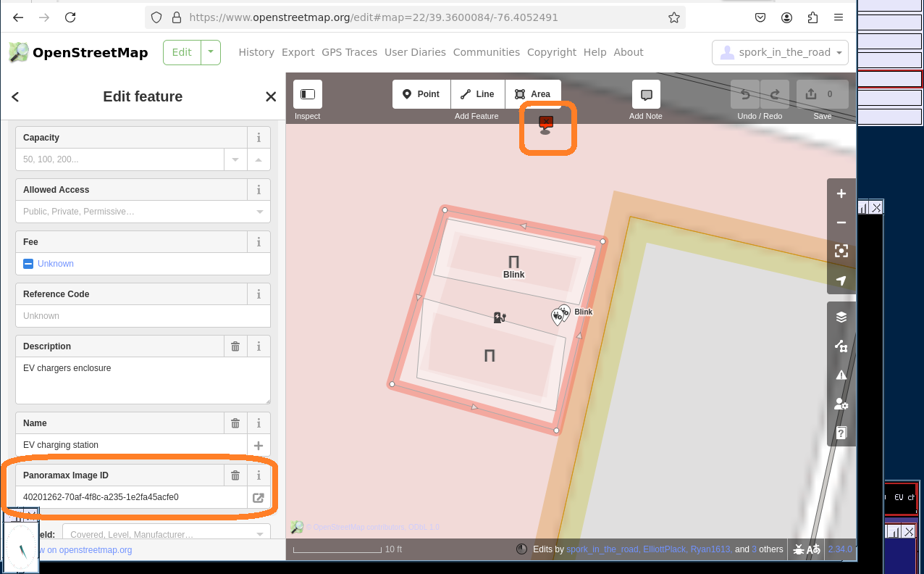The height and width of the screenshot is (574, 924).
Task: Undo the last map edit
Action: click(x=745, y=94)
